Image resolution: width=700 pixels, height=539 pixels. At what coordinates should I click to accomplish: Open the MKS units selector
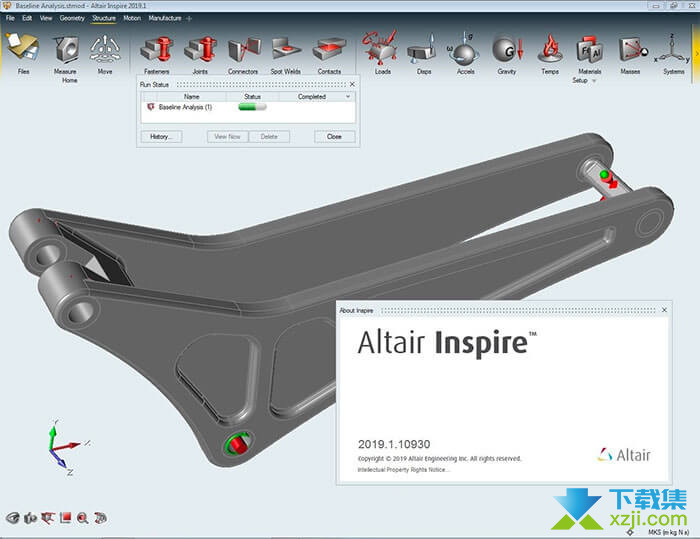[668, 532]
